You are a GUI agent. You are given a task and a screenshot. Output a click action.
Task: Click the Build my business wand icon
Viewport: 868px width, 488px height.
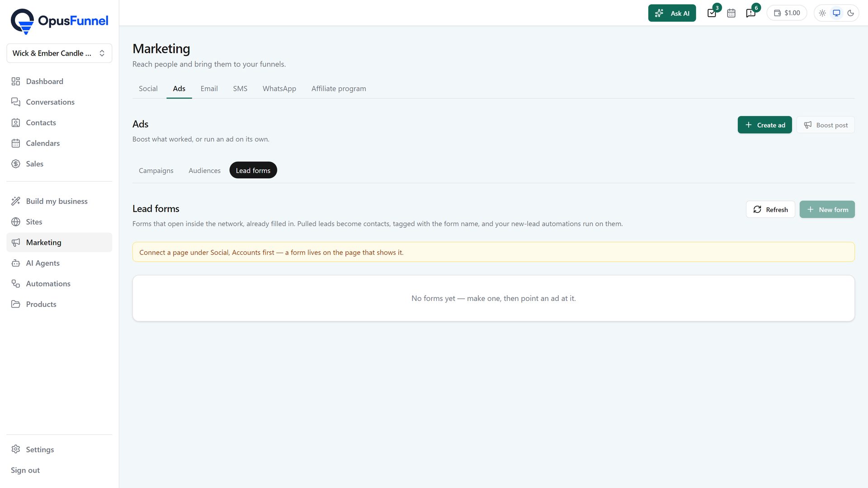(16, 201)
